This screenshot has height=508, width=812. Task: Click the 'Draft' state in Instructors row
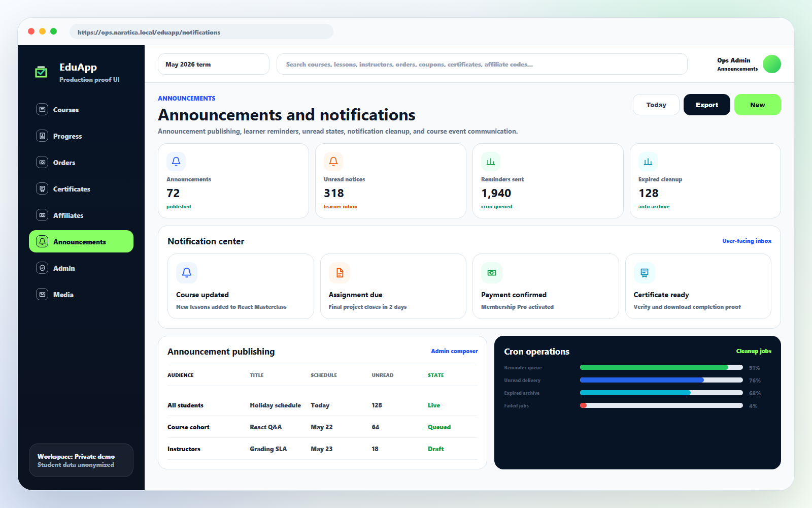435,449
